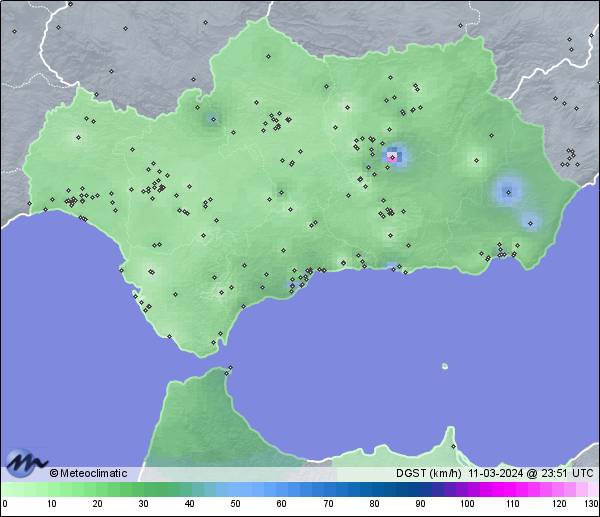Click the 20 label on the gust scale
Image resolution: width=600 pixels, height=517 pixels.
pos(97,504)
